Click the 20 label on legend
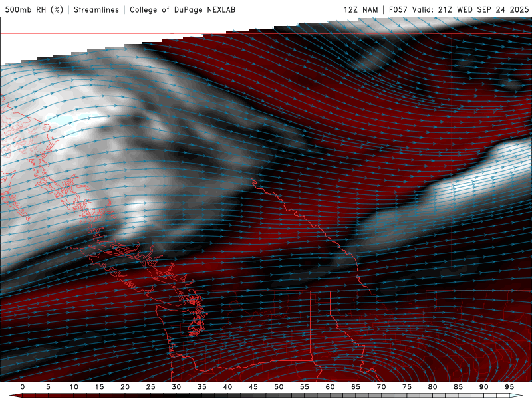532x399 pixels. pos(125,387)
